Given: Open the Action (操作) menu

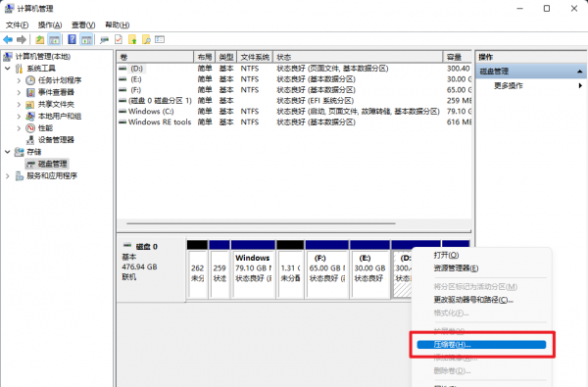Looking at the screenshot, I should pyautogui.click(x=50, y=25).
